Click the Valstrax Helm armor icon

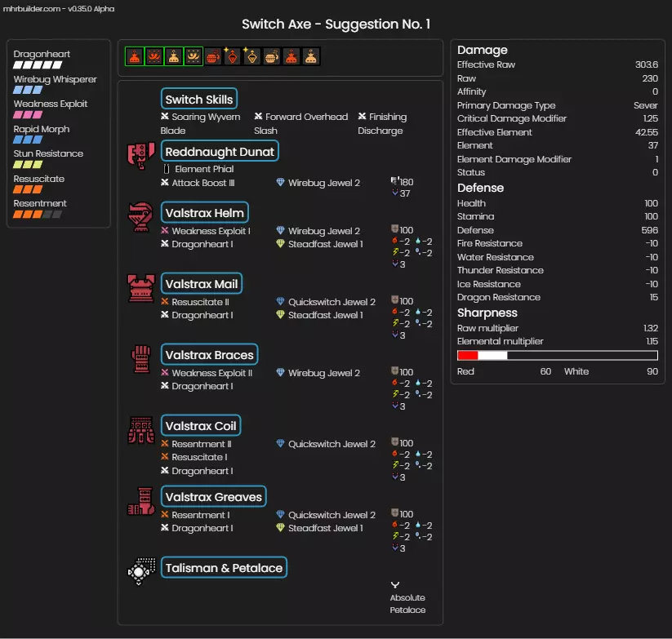point(140,217)
